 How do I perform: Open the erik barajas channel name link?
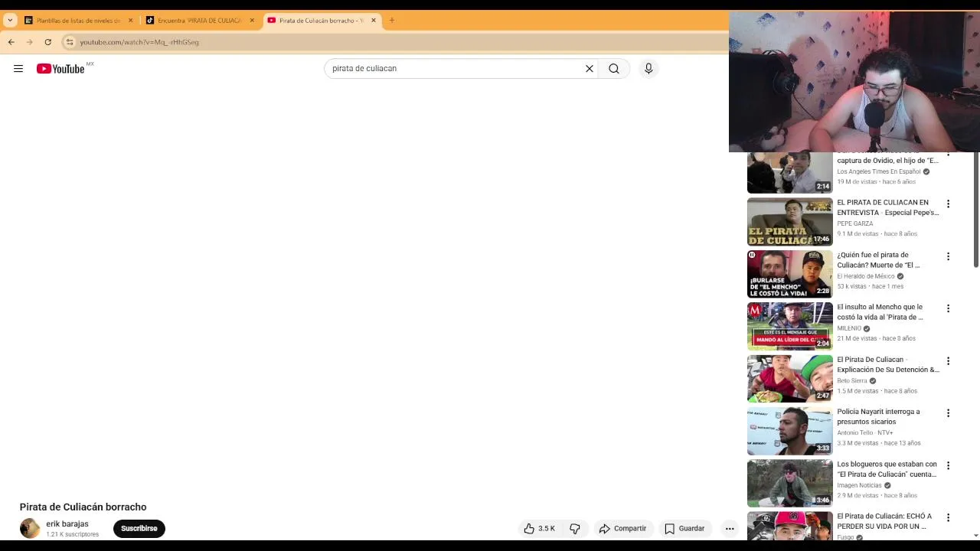(x=67, y=524)
